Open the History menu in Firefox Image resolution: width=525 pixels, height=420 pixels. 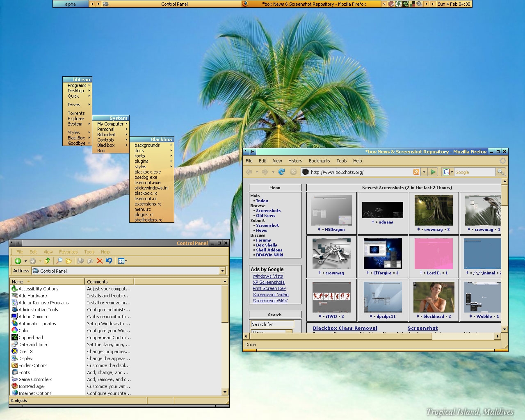295,161
